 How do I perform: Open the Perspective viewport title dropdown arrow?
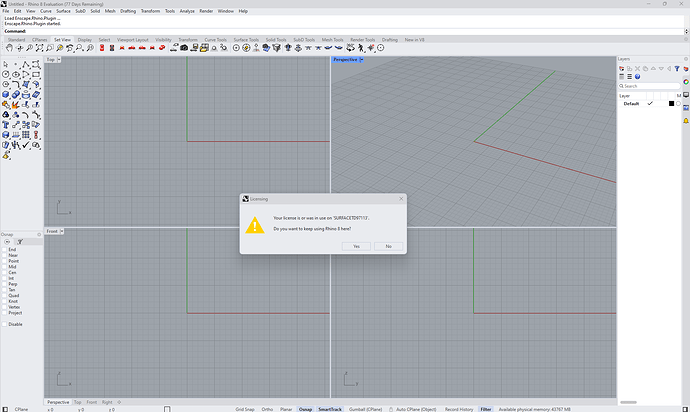pyautogui.click(x=362, y=60)
